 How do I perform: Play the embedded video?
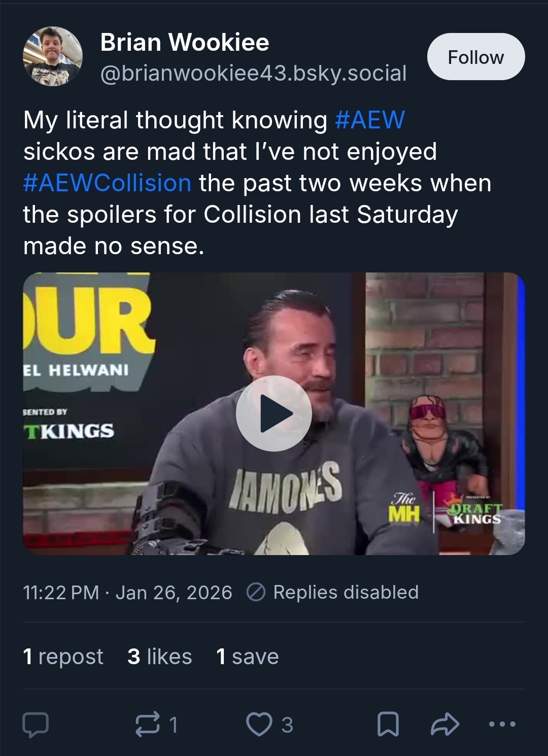pyautogui.click(x=274, y=413)
